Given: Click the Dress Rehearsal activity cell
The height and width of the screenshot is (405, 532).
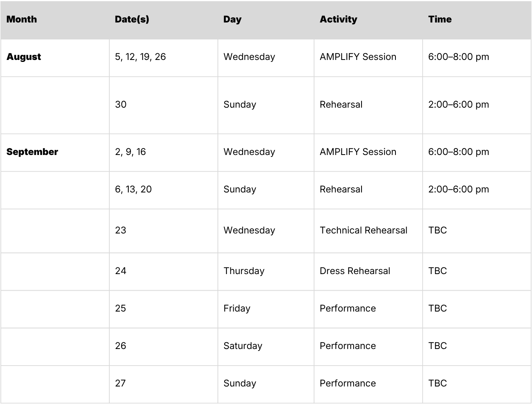Looking at the screenshot, I should point(368,271).
